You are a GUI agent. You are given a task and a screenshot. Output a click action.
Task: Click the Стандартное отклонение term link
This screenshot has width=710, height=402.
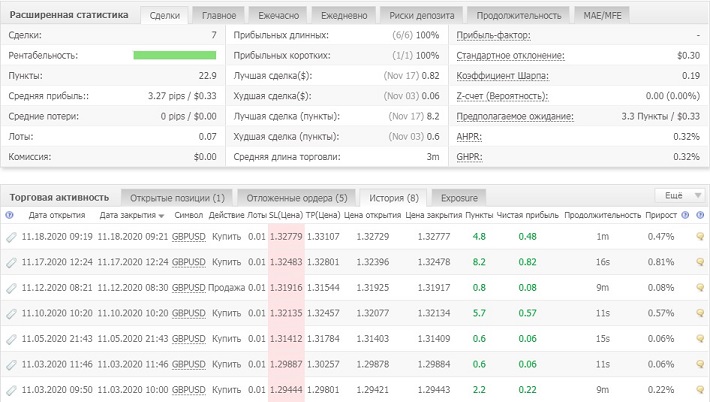(x=510, y=56)
